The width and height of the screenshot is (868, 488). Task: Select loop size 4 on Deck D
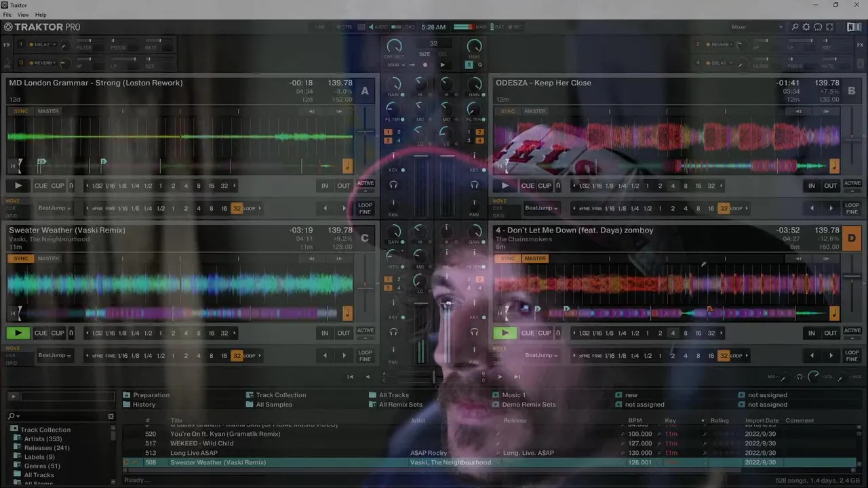673,333
